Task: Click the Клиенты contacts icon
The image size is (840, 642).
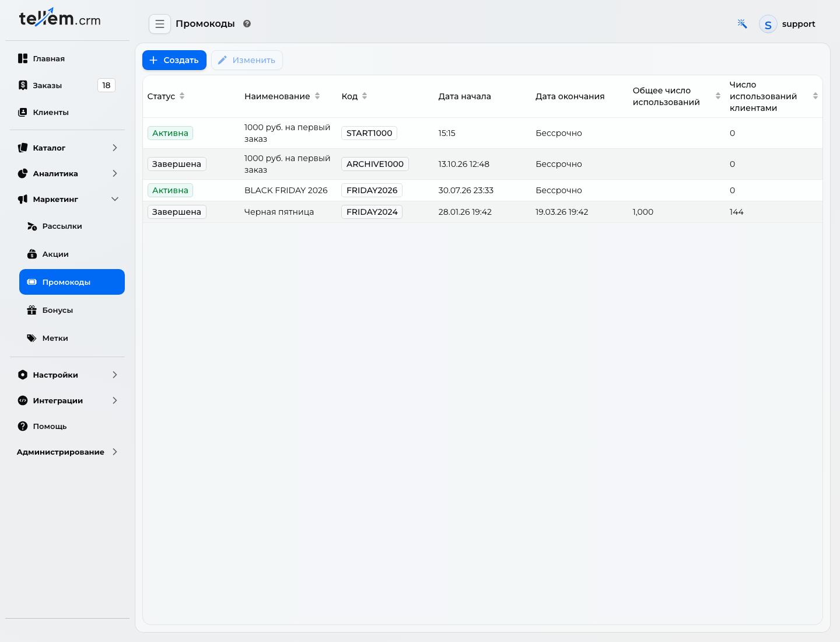Action: point(23,112)
